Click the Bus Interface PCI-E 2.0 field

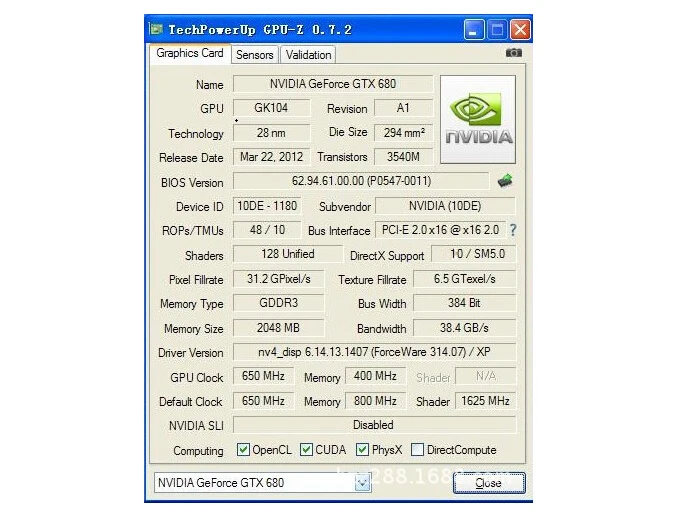coord(441,230)
